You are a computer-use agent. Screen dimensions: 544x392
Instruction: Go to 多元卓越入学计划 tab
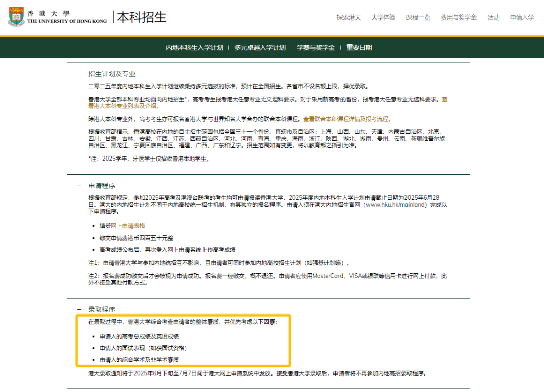tap(259, 47)
